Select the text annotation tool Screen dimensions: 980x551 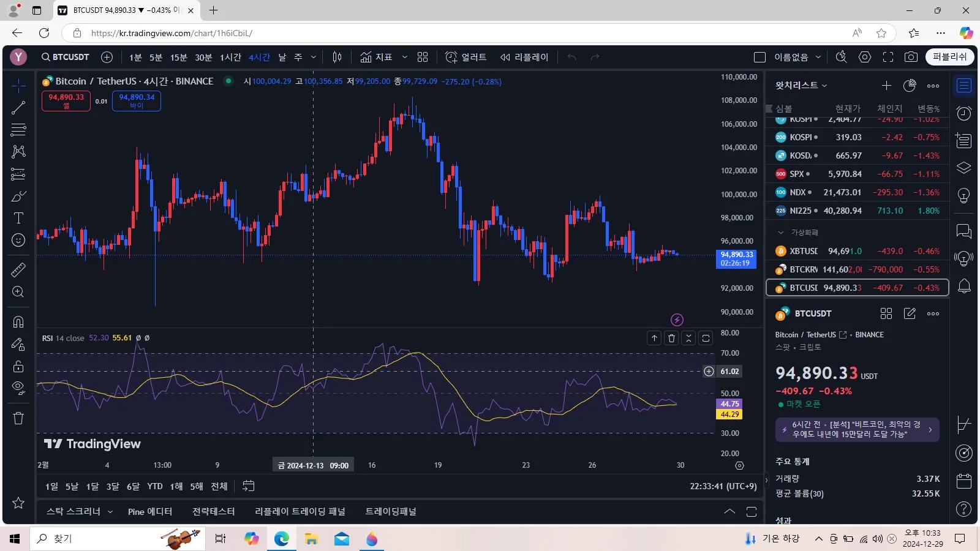18,218
